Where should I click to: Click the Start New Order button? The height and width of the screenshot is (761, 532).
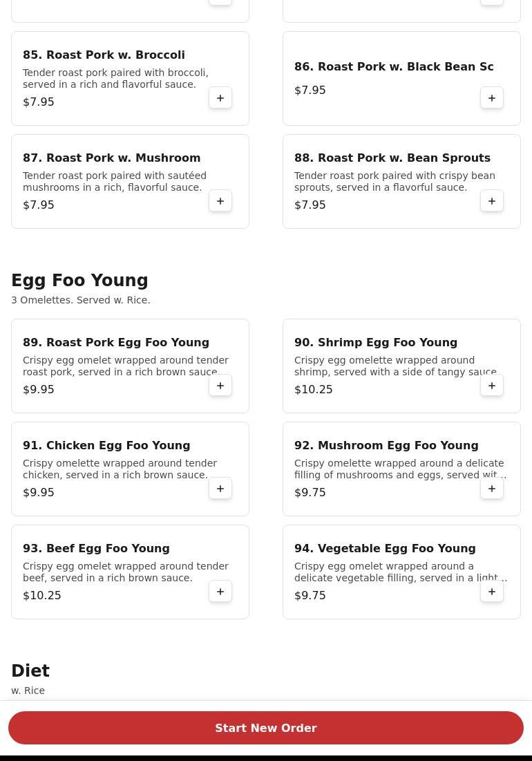(x=266, y=728)
